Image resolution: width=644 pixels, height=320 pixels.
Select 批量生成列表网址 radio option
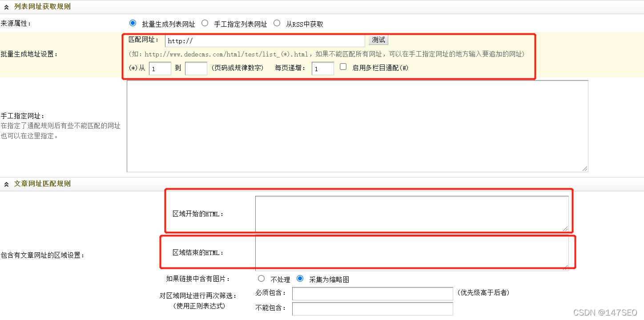[x=133, y=23]
